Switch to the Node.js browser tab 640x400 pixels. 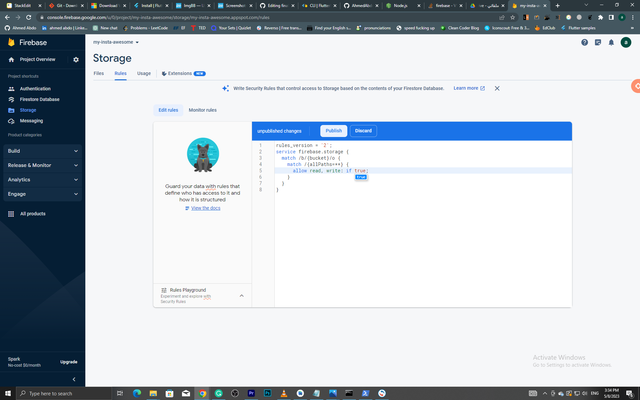click(x=403, y=6)
